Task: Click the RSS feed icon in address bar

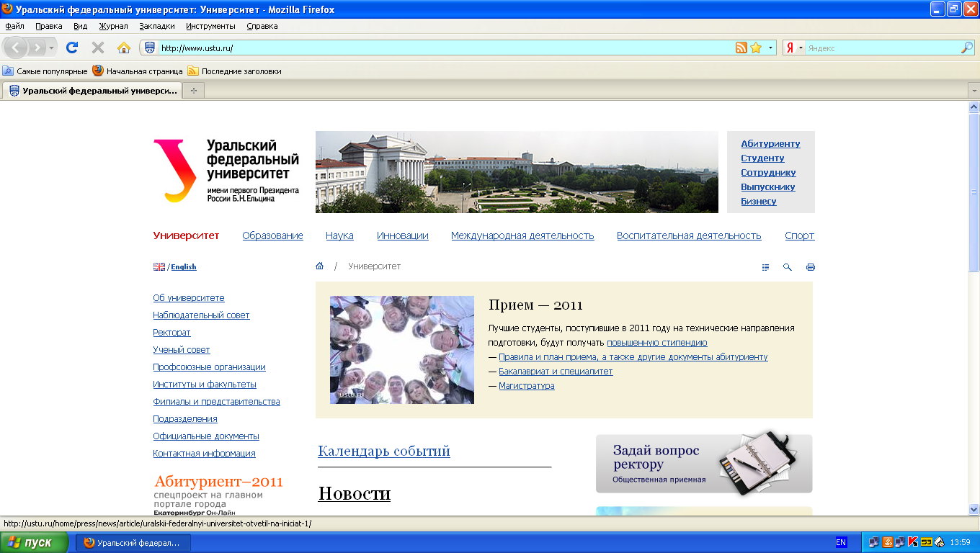Action: click(741, 48)
